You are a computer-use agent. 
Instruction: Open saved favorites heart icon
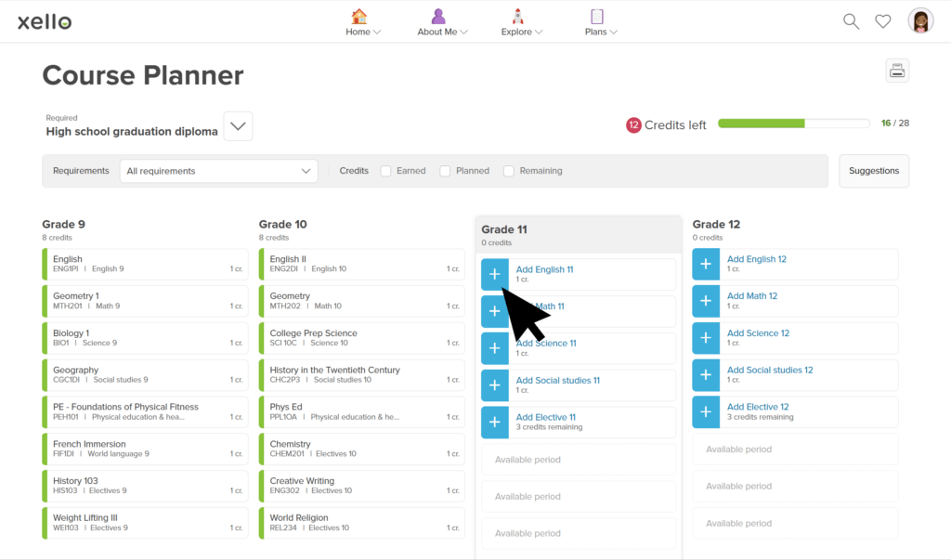click(883, 21)
